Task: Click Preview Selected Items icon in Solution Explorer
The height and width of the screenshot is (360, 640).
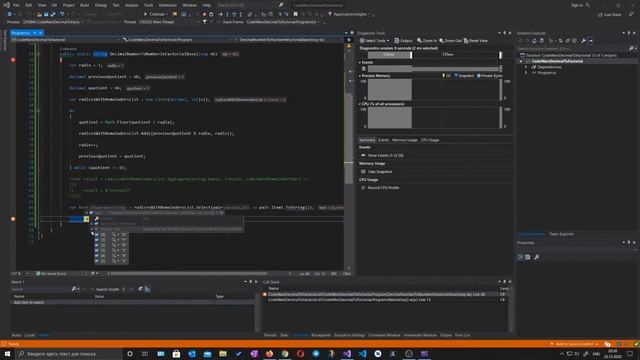Action: coord(591,41)
